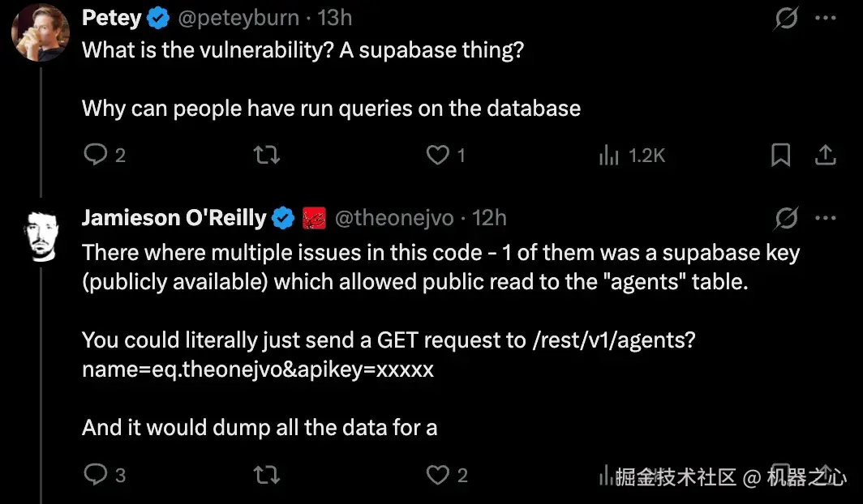Open Jamieson O'Reilly's avatar
This screenshot has width=863, height=504.
tap(41, 235)
